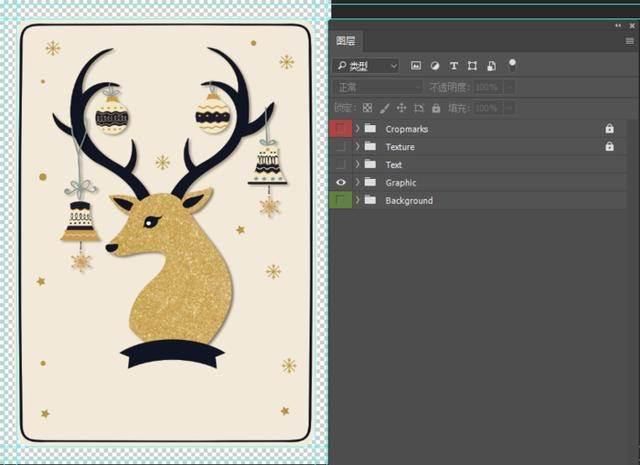Expand the Cropmarks group
The image size is (640, 465).
[358, 129]
